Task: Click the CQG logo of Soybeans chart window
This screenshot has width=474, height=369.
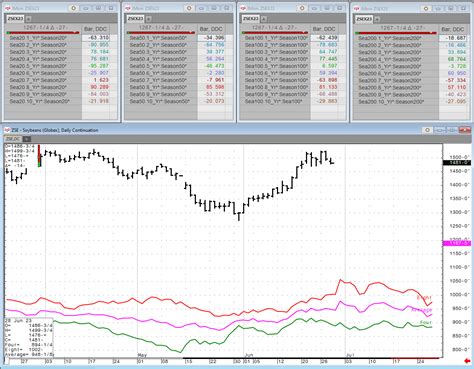Action: pos(8,130)
